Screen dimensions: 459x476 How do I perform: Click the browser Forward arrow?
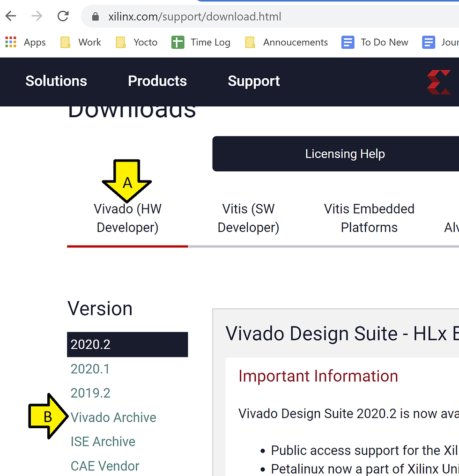pyautogui.click(x=37, y=16)
